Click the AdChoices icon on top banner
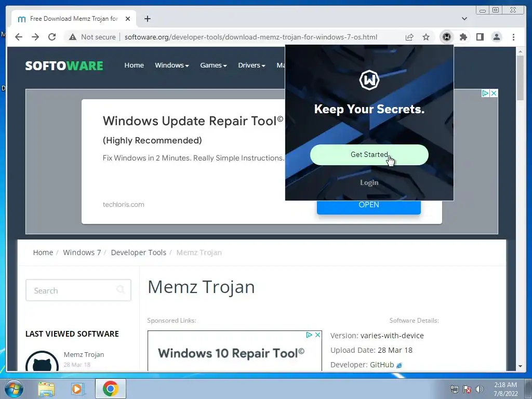The width and height of the screenshot is (532, 399). point(486,93)
